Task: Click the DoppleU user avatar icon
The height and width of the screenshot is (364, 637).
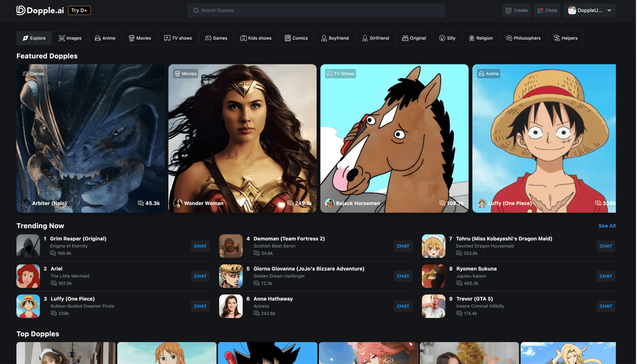Action: click(x=572, y=10)
